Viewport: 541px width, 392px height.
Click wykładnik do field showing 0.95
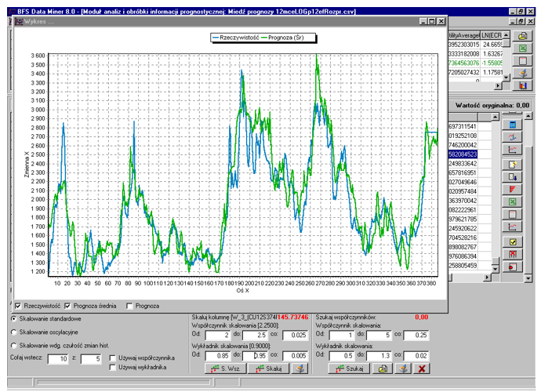(255, 355)
